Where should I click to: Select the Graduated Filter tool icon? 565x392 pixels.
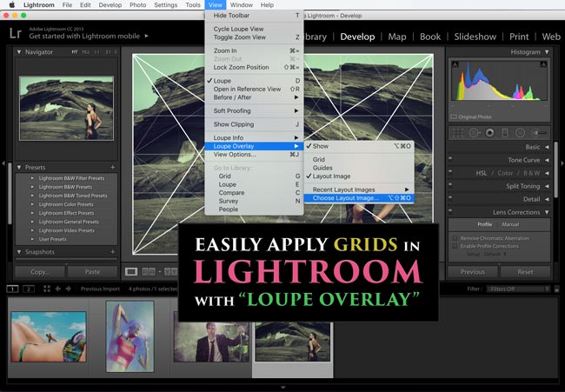coord(505,133)
